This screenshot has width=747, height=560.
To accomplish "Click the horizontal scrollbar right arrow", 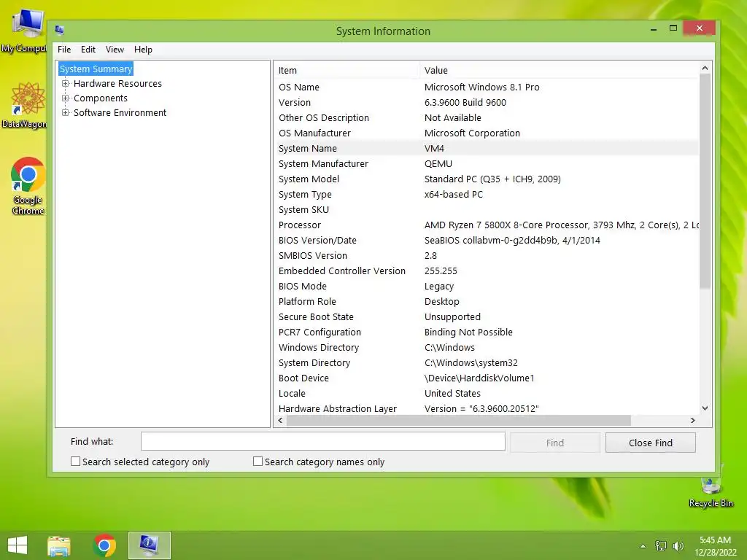I will (693, 421).
